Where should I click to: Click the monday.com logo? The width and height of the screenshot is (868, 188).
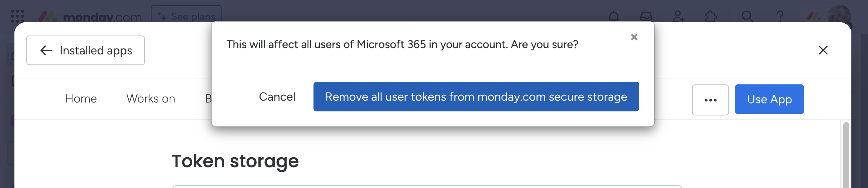90,17
